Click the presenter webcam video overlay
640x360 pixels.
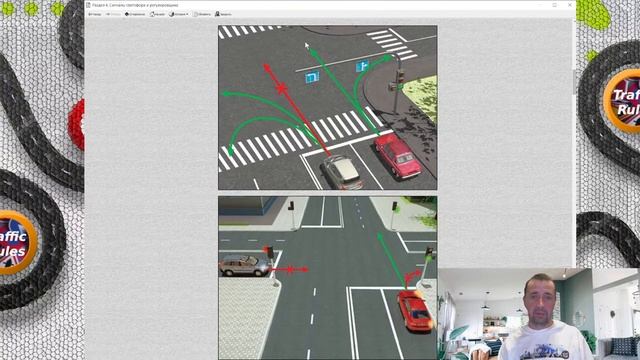coord(539,314)
